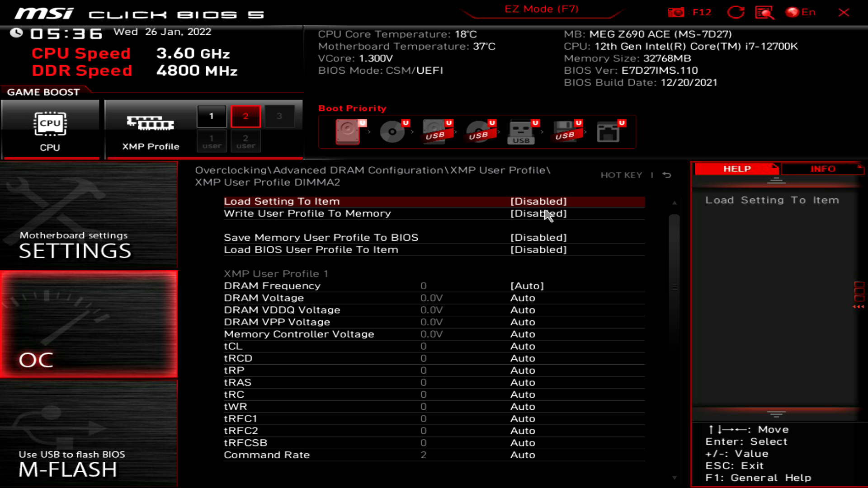Enable XMP Profile 2
Screen dimensions: 868x488
(x=245, y=116)
